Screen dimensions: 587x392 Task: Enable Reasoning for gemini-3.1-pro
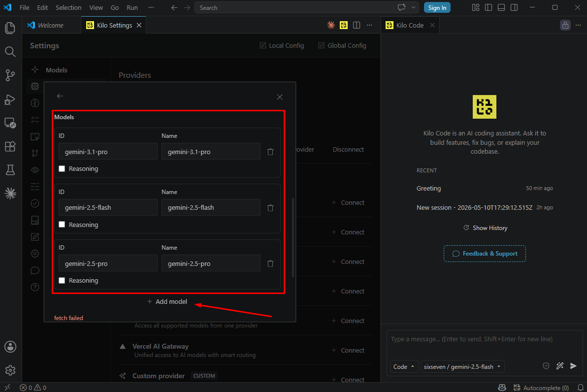point(62,169)
